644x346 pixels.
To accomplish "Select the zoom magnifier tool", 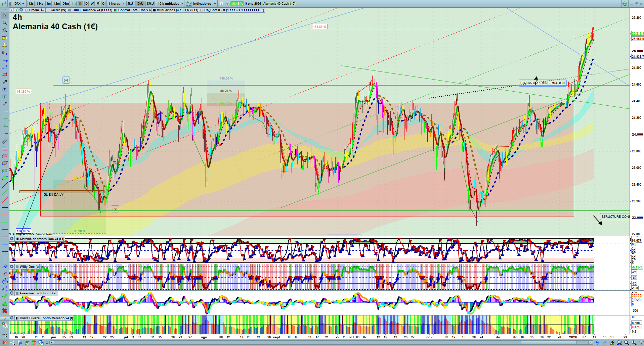I will pyautogui.click(x=5, y=23).
